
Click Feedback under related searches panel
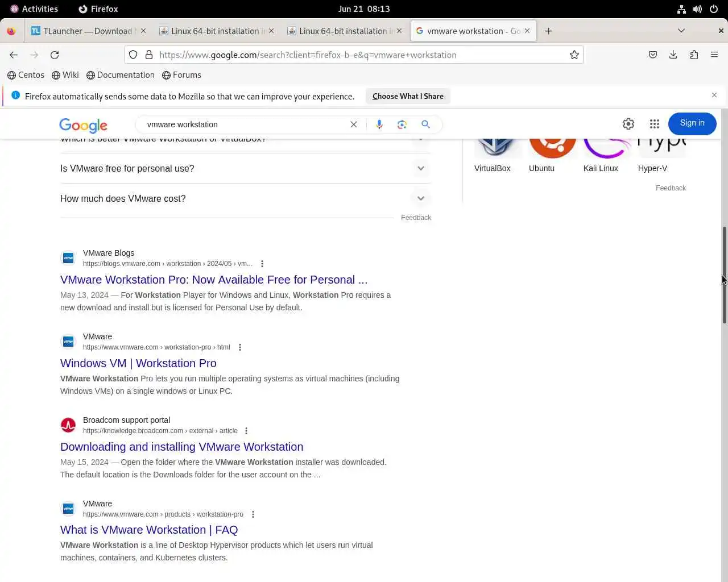pyautogui.click(x=671, y=188)
